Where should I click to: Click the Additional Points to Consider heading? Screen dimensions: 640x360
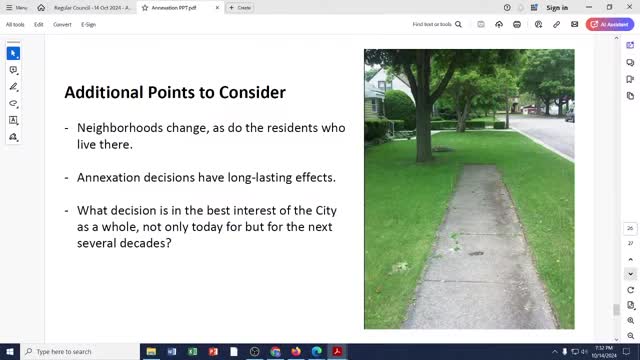[175, 92]
